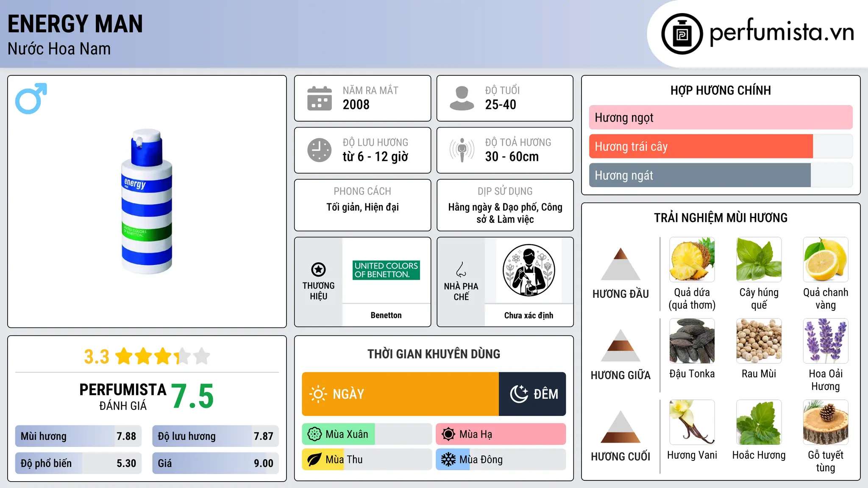Click the sun icon in the Ngày bar
Viewport: 868px width, 488px height.
pyautogui.click(x=318, y=394)
